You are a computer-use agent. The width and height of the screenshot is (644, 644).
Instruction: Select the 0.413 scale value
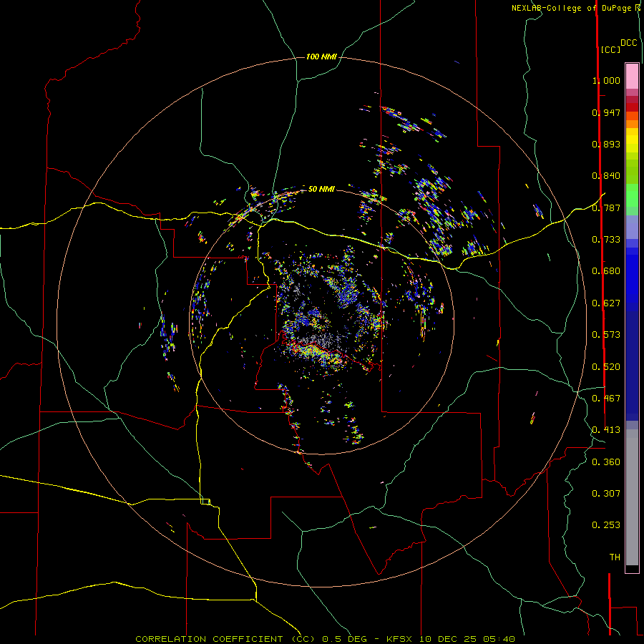(606, 430)
